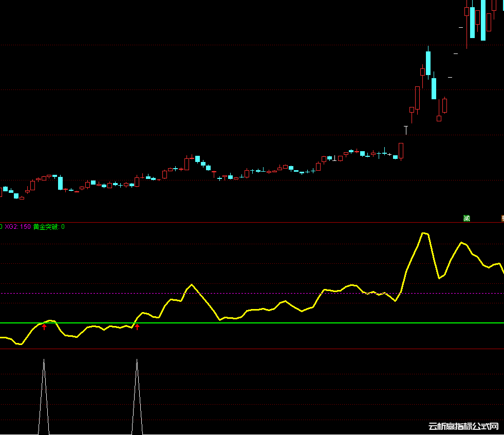Select the tall red breakout candle before gap

pos(401,151)
